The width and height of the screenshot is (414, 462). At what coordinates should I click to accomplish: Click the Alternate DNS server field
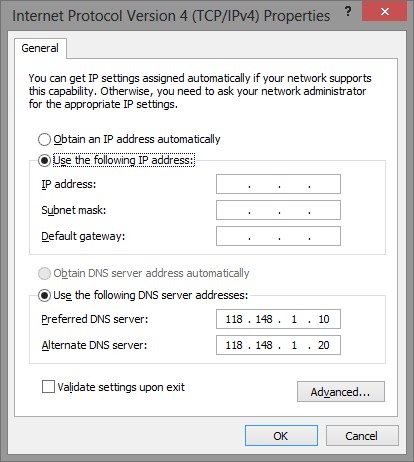point(278,345)
